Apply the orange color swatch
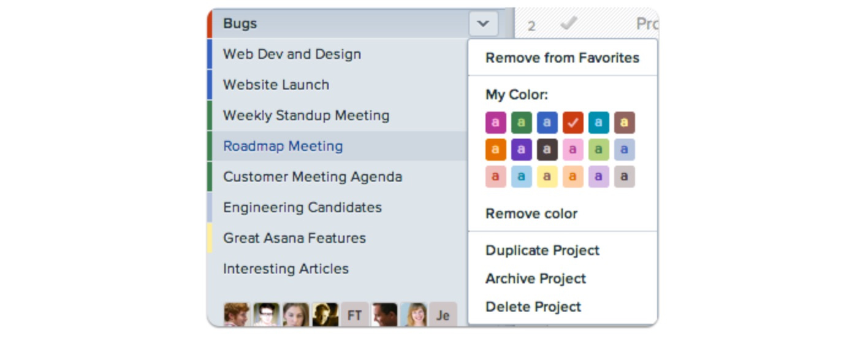The image size is (868, 341). point(496,150)
